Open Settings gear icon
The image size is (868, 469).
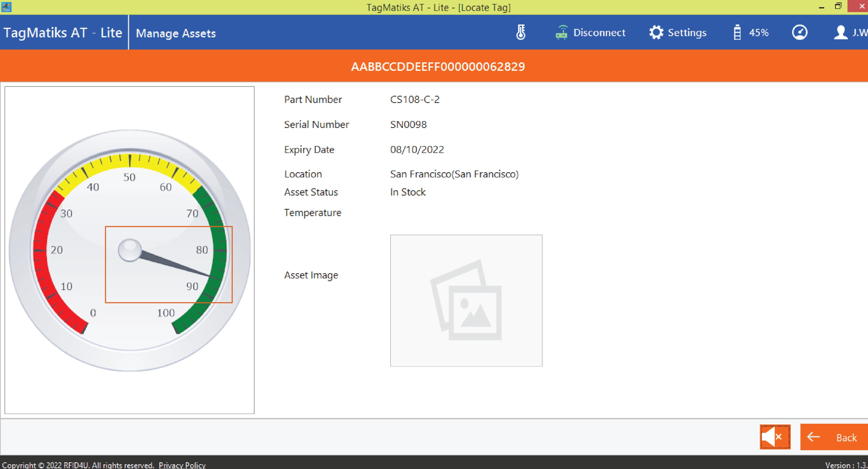click(656, 33)
